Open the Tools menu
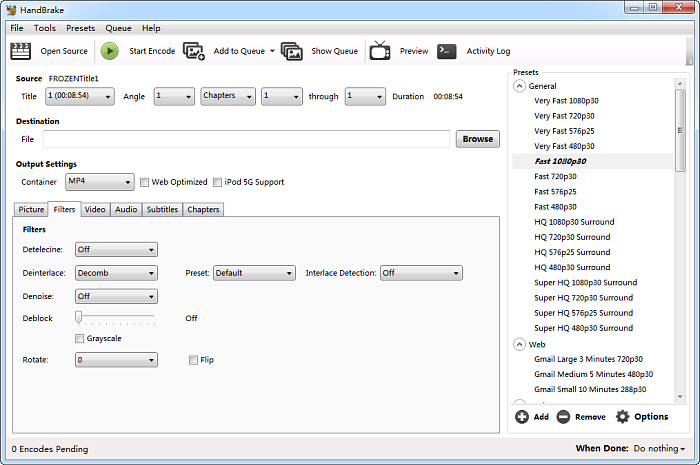 (x=45, y=28)
